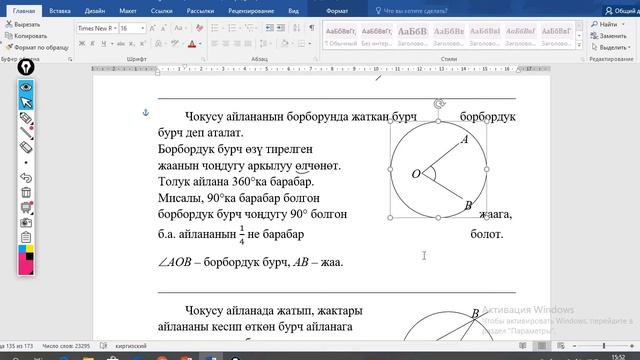Switch to Главная tab
The height and width of the screenshot is (360, 640).
(24, 11)
